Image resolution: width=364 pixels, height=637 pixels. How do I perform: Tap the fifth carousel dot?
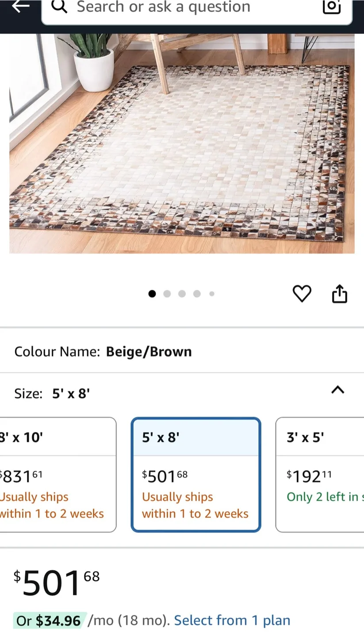[211, 293]
